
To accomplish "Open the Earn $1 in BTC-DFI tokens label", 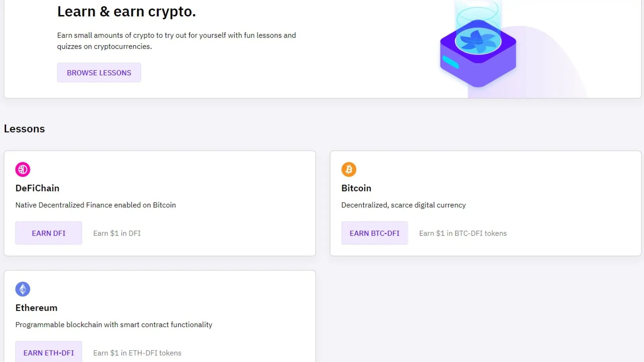I will (x=463, y=233).
